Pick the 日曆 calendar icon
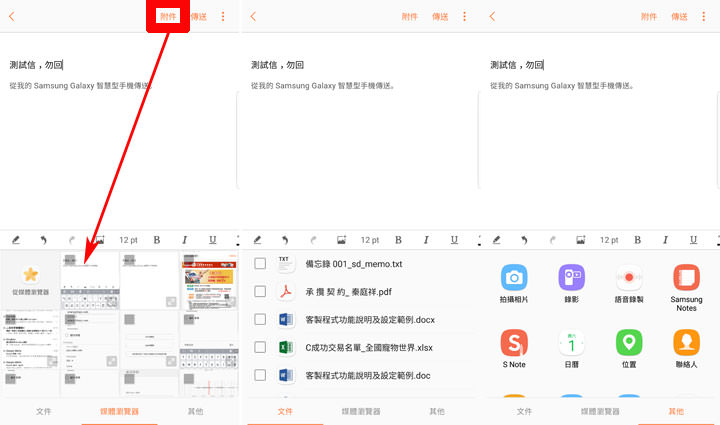Image resolution: width=720 pixels, height=425 pixels. click(x=571, y=343)
